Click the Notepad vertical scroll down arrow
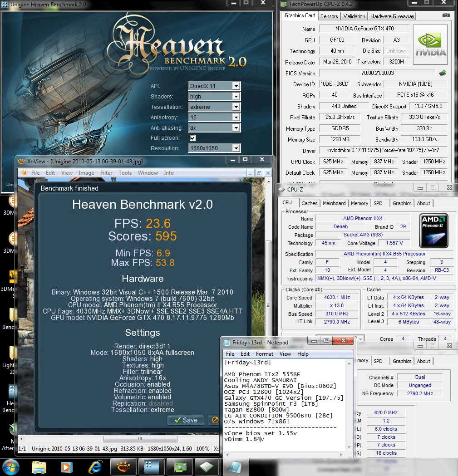The height and width of the screenshot is (476, 458). (349, 447)
